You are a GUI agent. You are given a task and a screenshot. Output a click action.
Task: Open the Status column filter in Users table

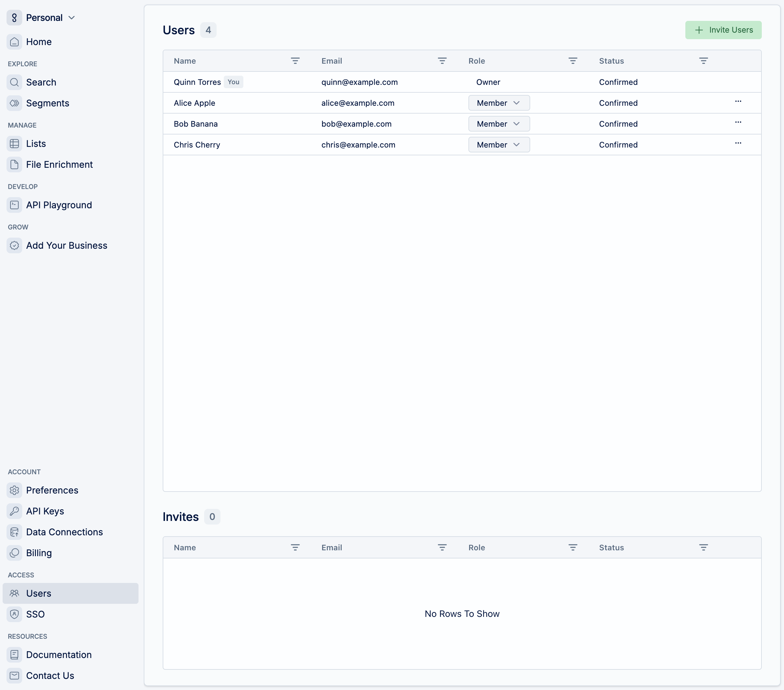tap(703, 61)
